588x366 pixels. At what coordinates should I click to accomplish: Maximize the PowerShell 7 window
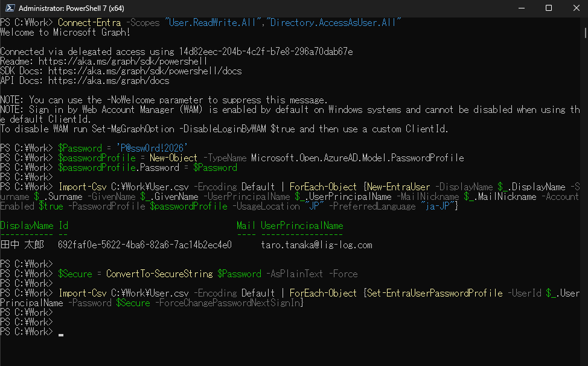(549, 8)
